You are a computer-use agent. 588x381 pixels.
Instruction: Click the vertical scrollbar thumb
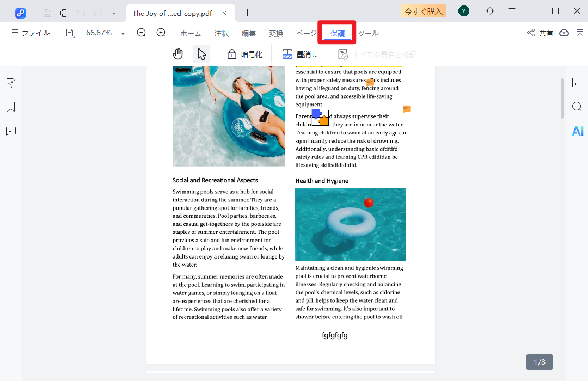click(562, 98)
